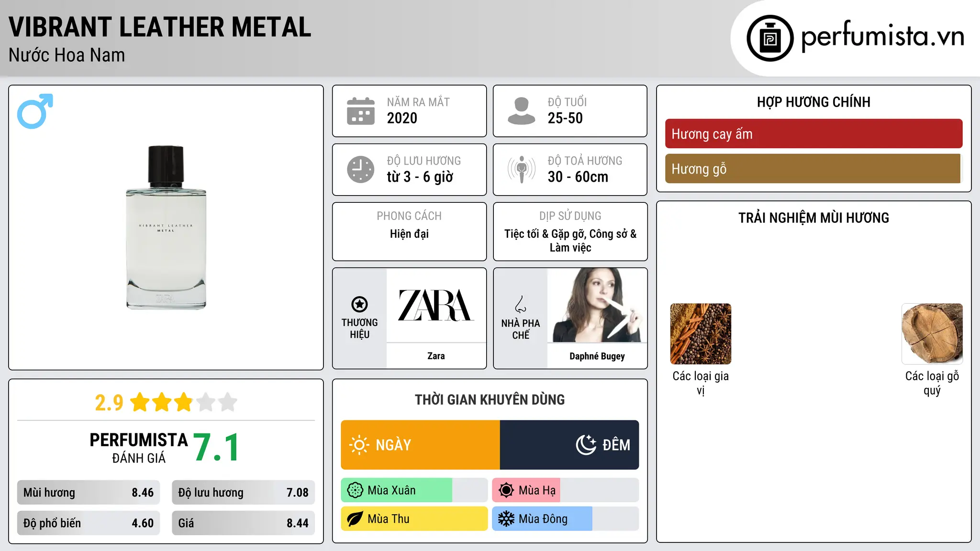This screenshot has height=551, width=980.
Task: Click the green 7.1 Perfumista score
Action: pyautogui.click(x=216, y=448)
